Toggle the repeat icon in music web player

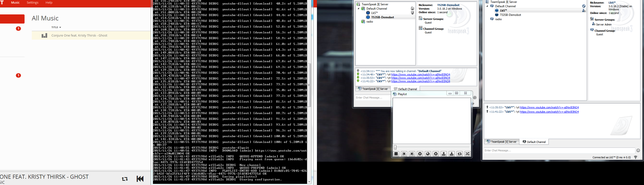[x=125, y=179]
